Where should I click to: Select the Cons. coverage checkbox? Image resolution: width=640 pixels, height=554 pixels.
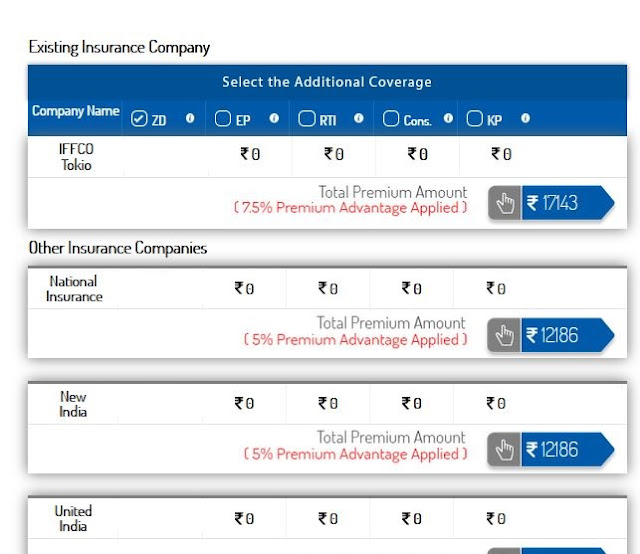391,118
